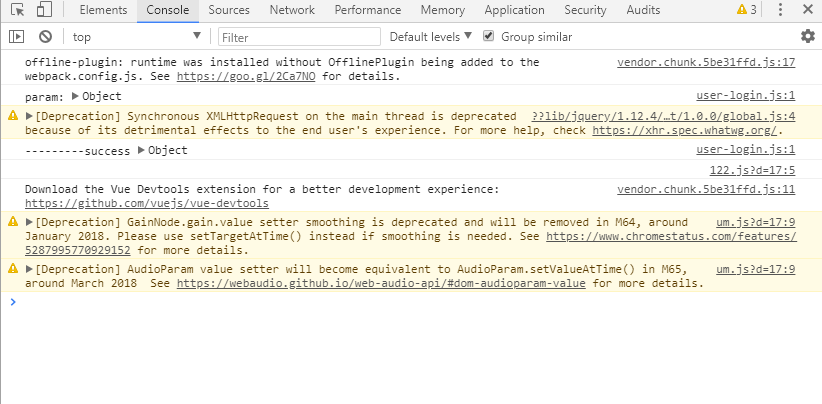
Task: Open the Audits tab
Action: click(x=643, y=10)
